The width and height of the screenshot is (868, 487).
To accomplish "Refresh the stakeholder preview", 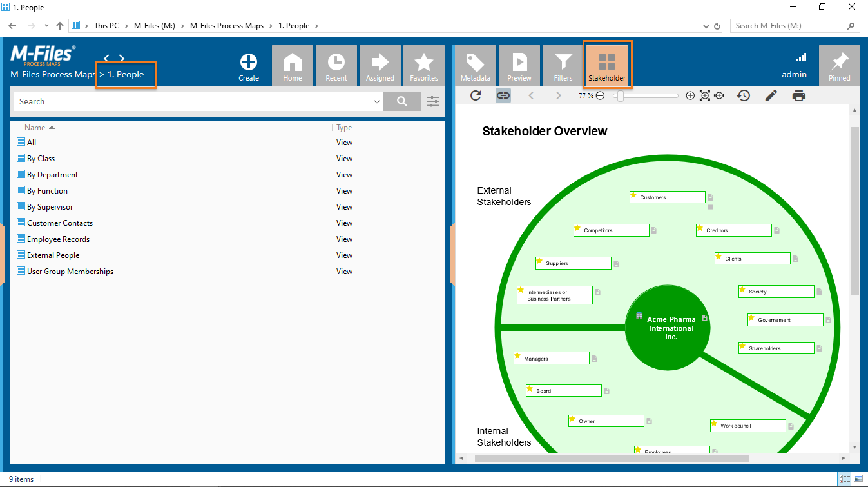I will pos(476,95).
